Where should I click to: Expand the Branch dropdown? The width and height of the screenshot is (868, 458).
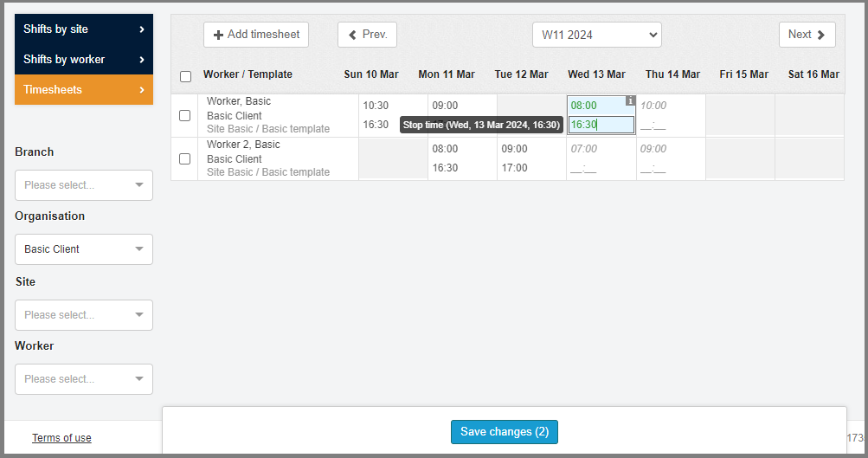(84, 185)
